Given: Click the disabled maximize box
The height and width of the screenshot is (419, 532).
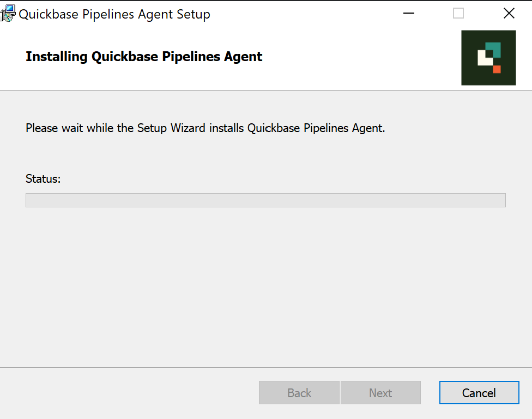Looking at the screenshot, I should pyautogui.click(x=458, y=14).
